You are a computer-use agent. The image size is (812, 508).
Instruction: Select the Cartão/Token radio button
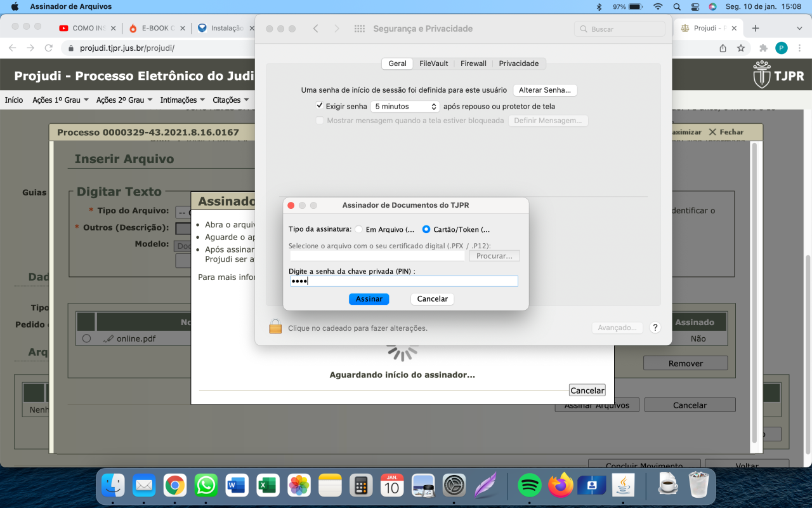click(426, 229)
